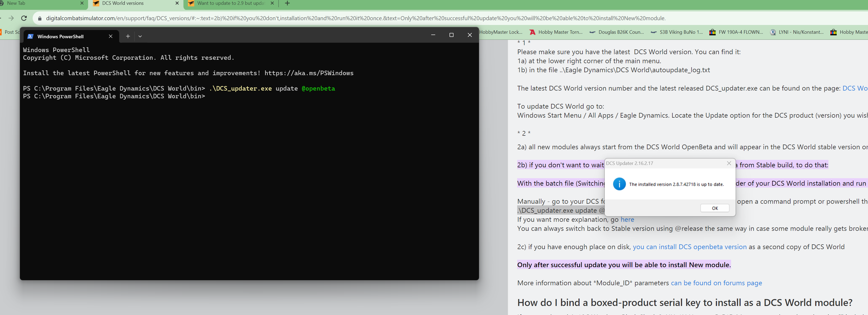The height and width of the screenshot is (315, 868).
Task: Click the S3B Viking bookmark icon
Action: point(654,32)
